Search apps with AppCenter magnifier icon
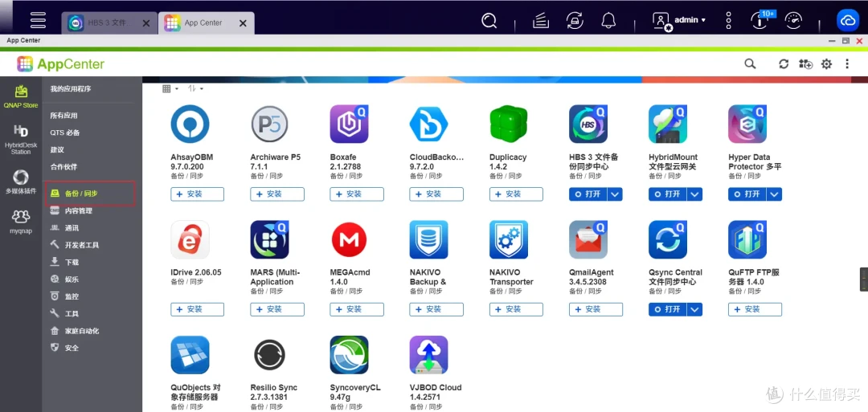 750,63
